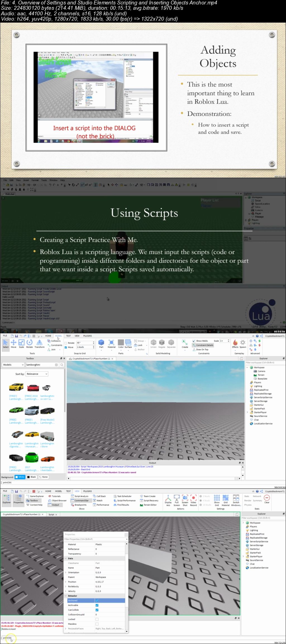This screenshot has height=644, width=286.
Task: Click the Negate solid modeling icon
Action: 162,343
